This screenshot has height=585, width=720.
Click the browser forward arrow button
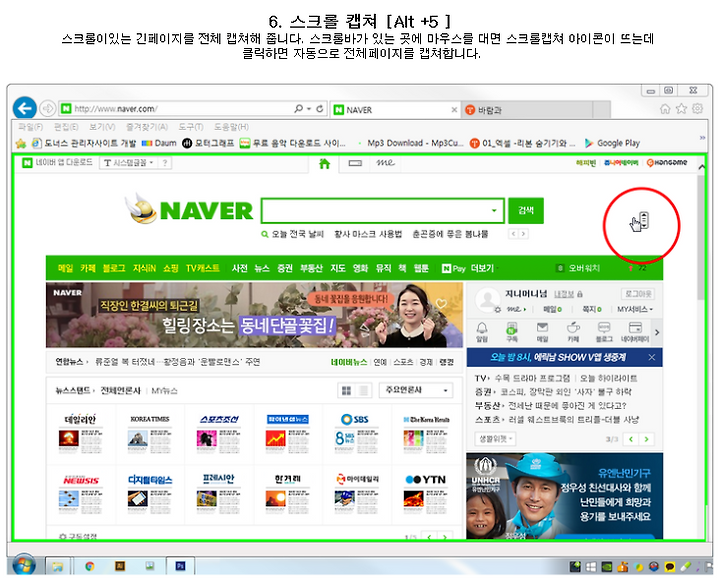47,109
